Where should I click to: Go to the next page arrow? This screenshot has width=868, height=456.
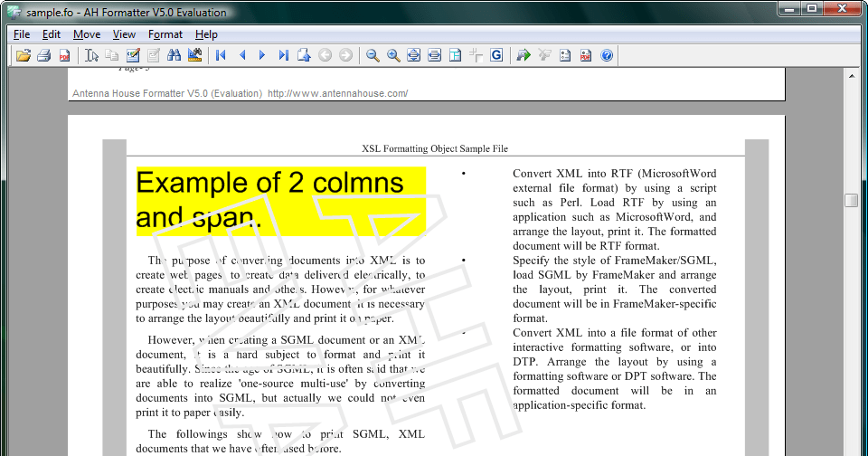click(262, 55)
